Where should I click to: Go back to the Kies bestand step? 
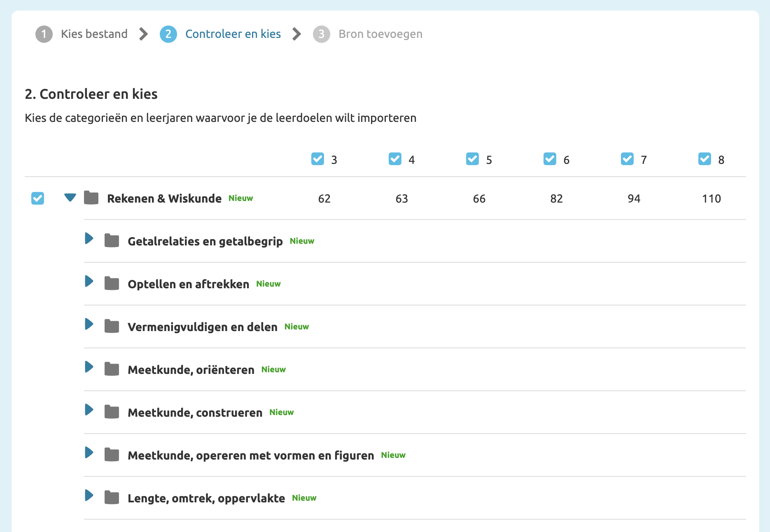[94, 34]
